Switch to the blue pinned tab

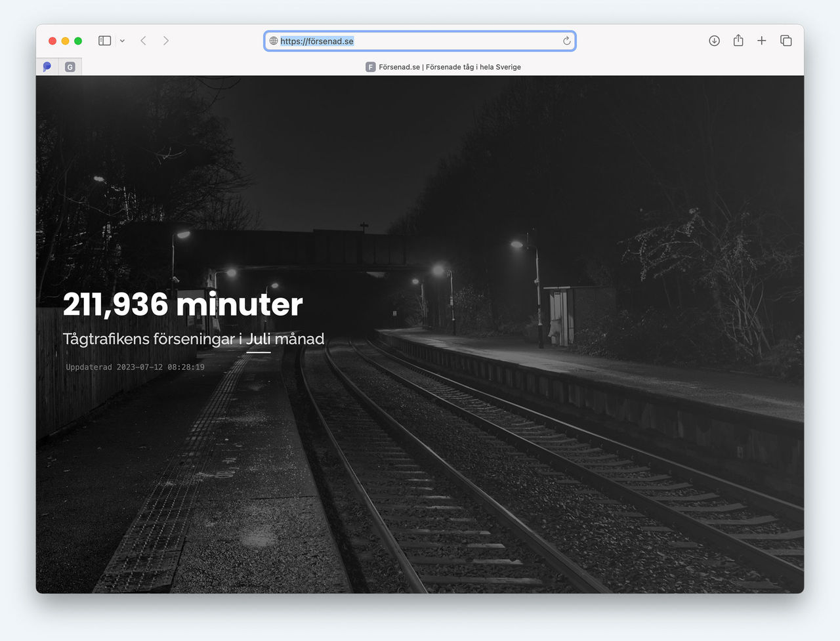pos(47,67)
